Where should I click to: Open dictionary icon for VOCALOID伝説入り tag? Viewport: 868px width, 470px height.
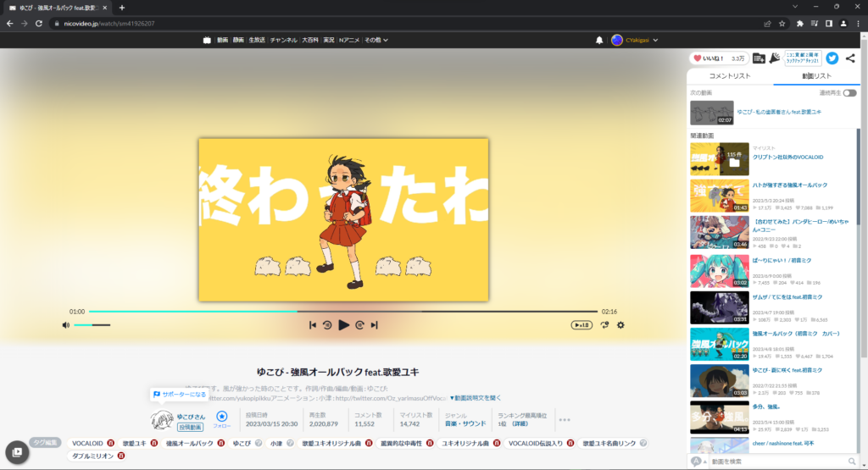(x=570, y=443)
